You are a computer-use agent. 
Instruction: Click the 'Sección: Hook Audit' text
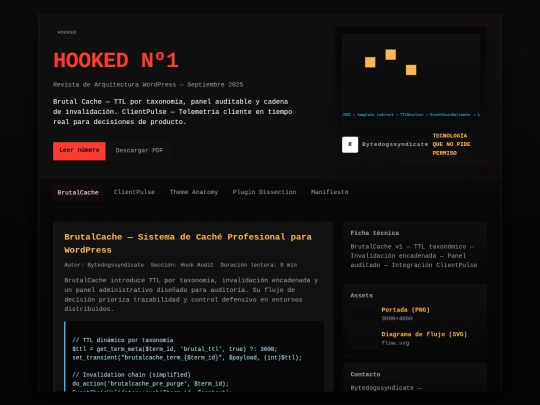coord(182,265)
